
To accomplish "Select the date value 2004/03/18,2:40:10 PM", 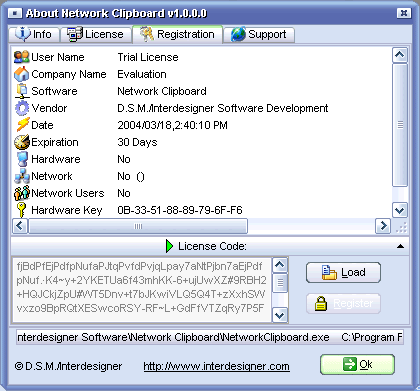I will click(x=172, y=125).
